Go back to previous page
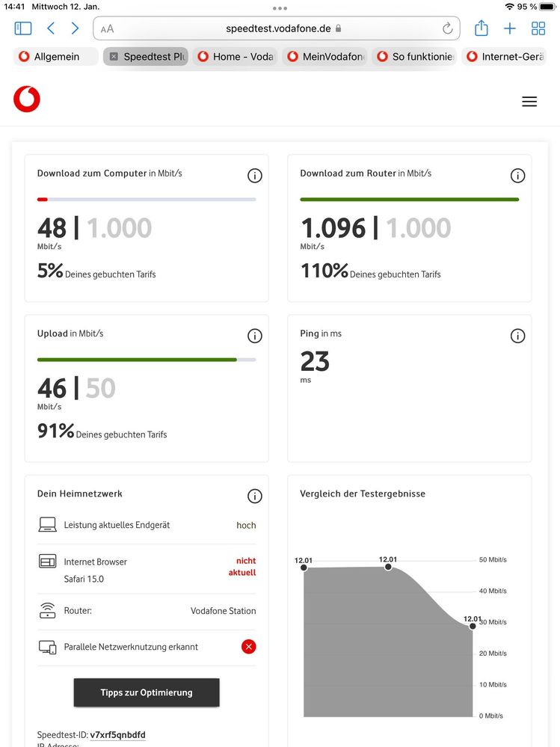The width and height of the screenshot is (560, 747). click(51, 28)
